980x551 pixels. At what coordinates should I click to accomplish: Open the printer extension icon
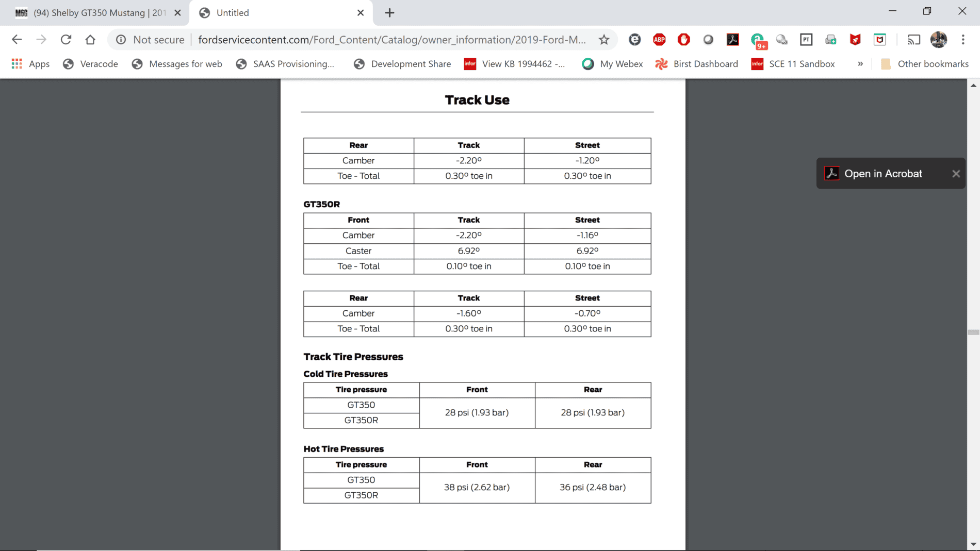point(831,40)
